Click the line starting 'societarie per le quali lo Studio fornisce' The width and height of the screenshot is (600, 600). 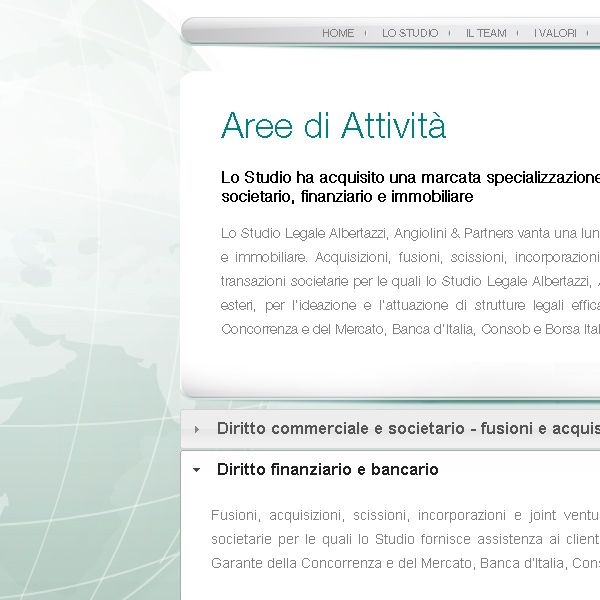coord(405,540)
